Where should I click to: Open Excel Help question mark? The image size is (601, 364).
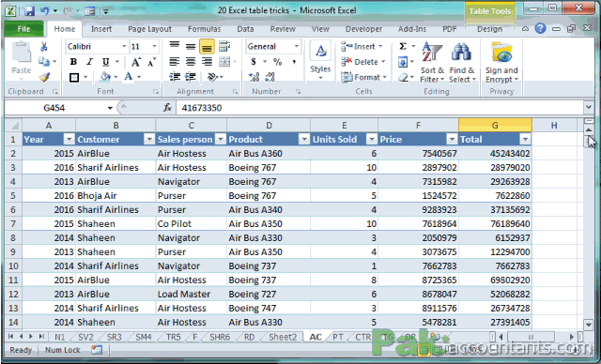pos(541,28)
